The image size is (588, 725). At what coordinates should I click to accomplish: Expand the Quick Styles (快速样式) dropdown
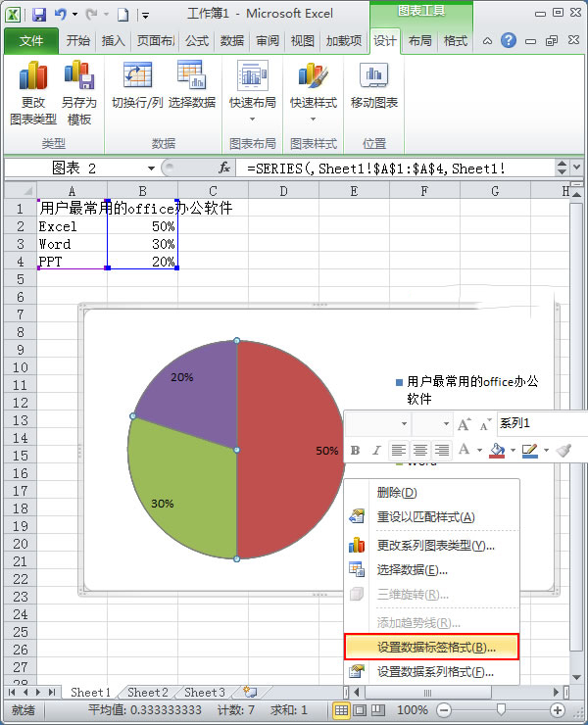[x=313, y=120]
